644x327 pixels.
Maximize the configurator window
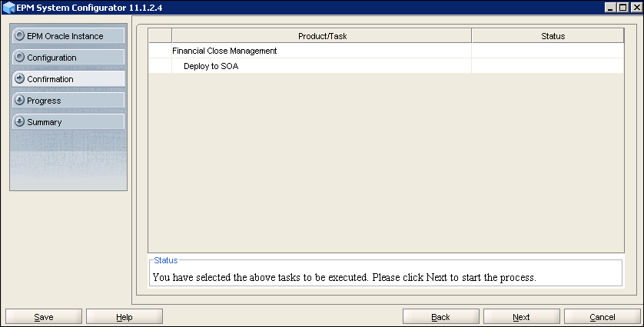coord(622,7)
